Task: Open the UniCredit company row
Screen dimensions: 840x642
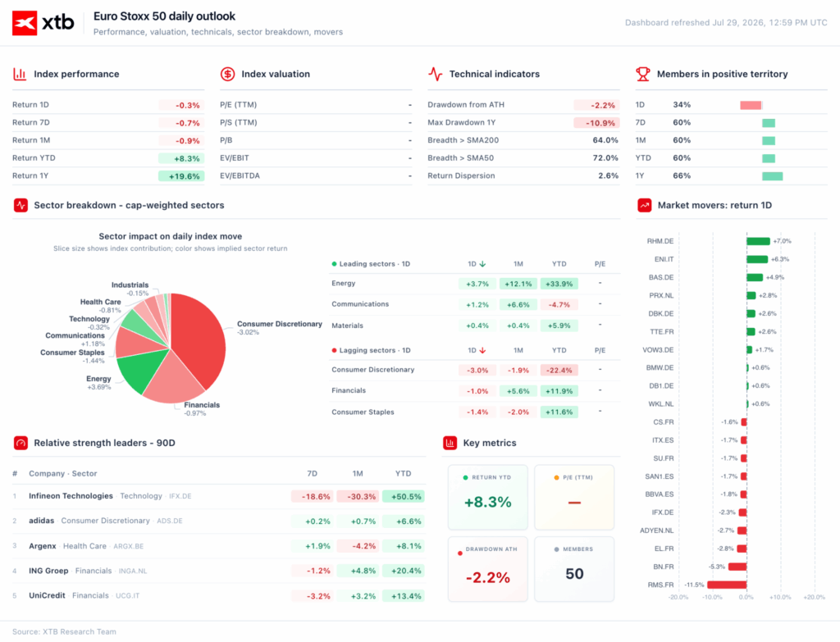Action: tap(218, 595)
